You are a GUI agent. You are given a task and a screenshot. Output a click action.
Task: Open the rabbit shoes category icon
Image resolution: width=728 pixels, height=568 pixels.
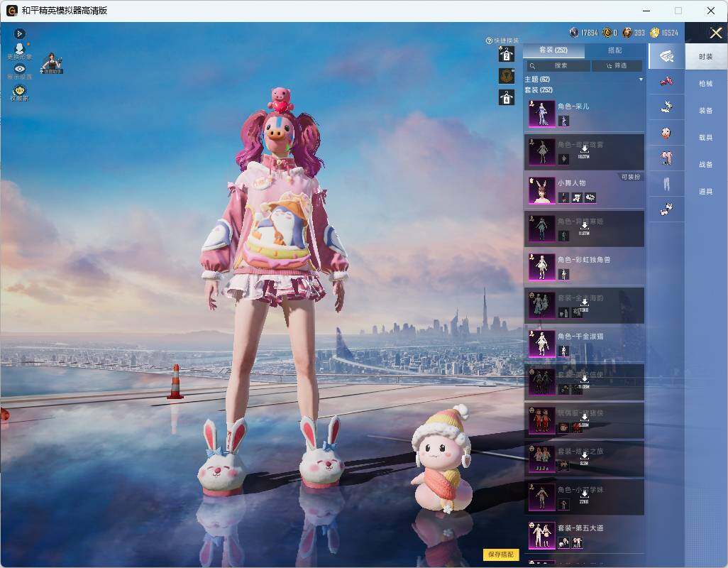coord(667,107)
